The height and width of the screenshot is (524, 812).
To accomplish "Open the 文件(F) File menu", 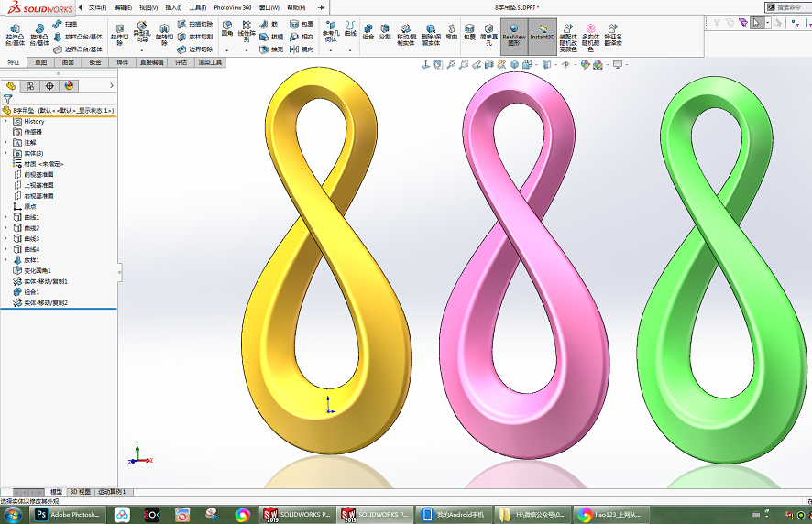I will pyautogui.click(x=97, y=7).
